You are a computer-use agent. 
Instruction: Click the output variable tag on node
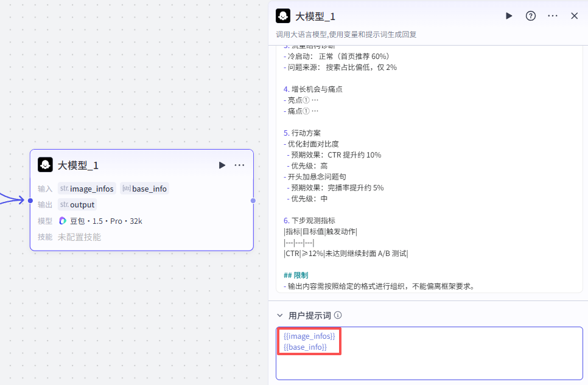[x=77, y=204]
